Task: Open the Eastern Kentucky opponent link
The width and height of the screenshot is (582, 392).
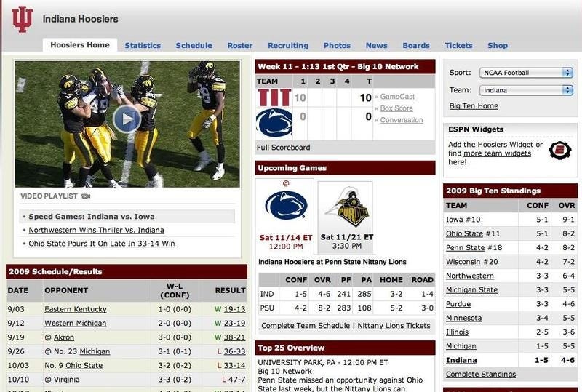Action: point(76,309)
